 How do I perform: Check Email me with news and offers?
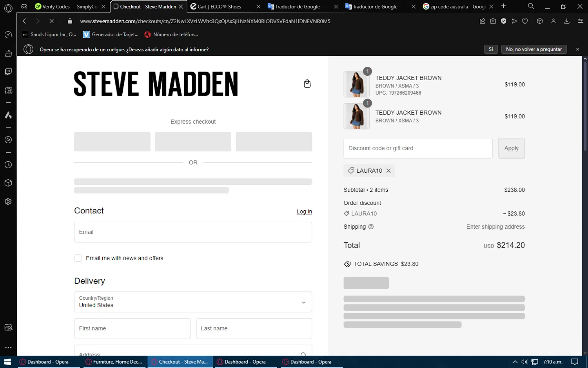click(x=78, y=258)
